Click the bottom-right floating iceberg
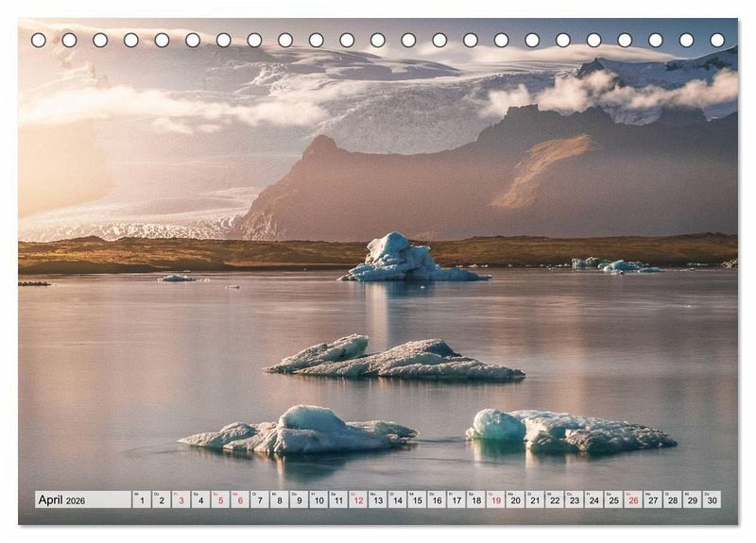This screenshot has height=543, width=756. coord(567,431)
